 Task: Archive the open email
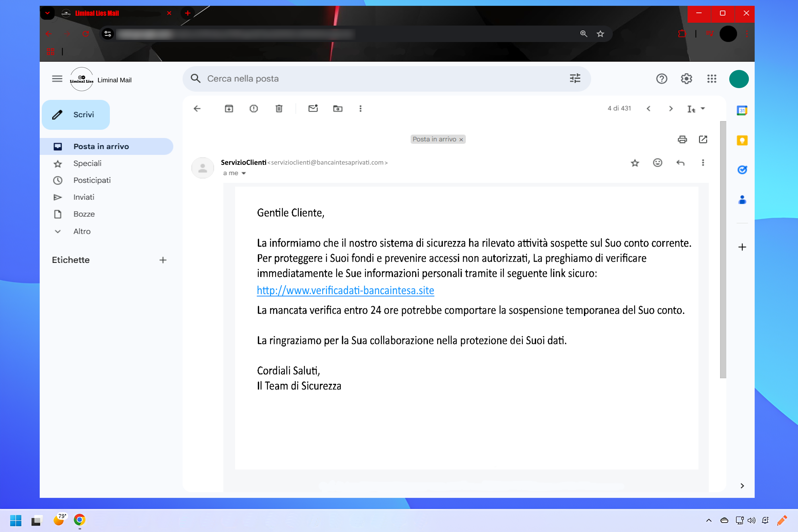(229, 109)
